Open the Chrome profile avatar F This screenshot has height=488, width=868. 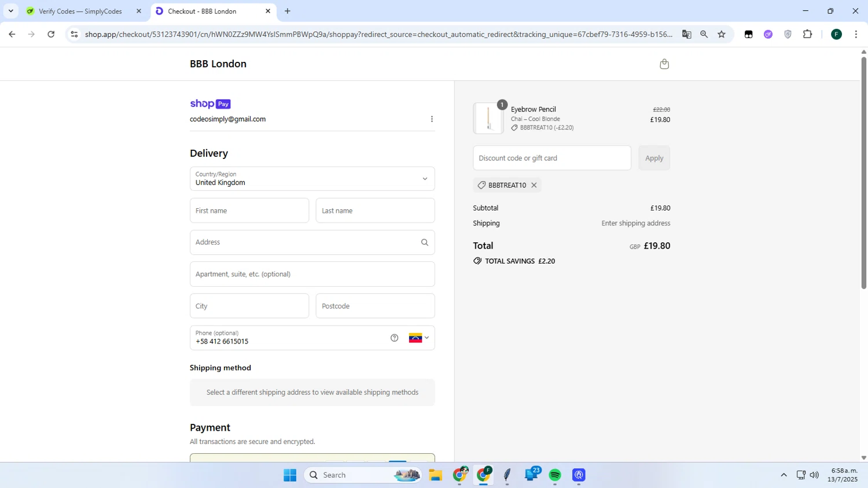(x=836, y=34)
